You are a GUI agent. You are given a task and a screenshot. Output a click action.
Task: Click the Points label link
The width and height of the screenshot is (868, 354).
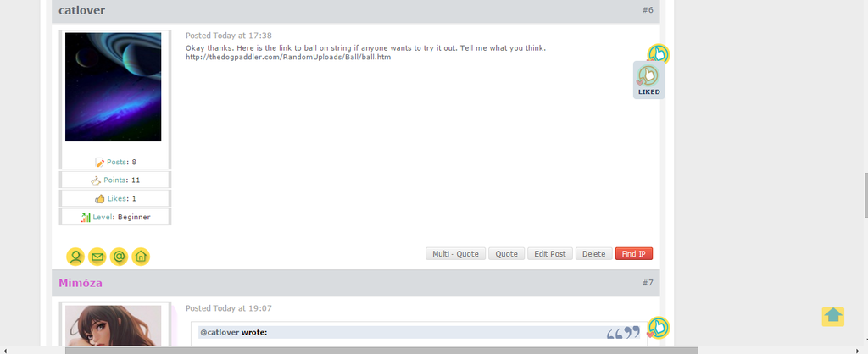point(114,180)
